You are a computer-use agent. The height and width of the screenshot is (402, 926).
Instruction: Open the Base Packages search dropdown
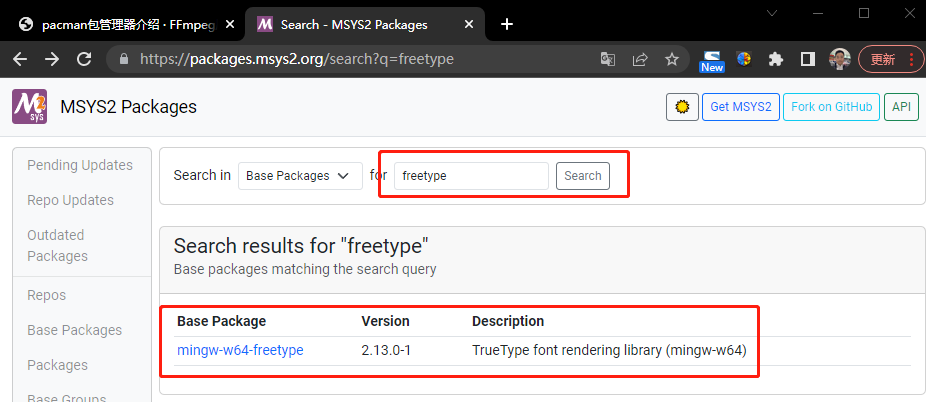coord(300,176)
